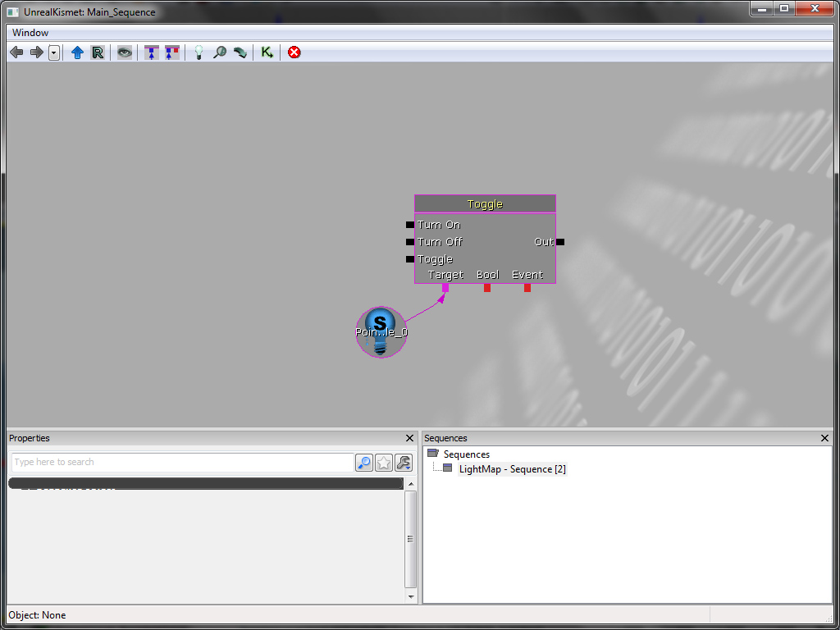Toggle the favorites star in Properties
Viewport: 840px width, 630px height.
384,463
